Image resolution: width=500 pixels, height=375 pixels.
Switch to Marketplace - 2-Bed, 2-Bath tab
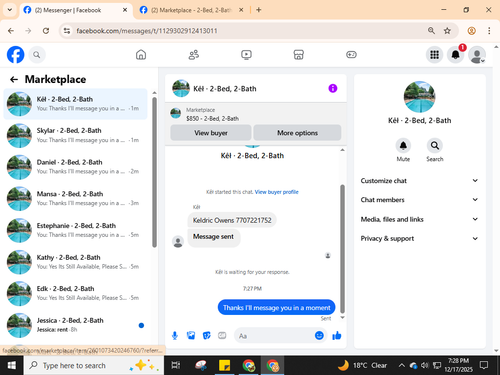pos(192,10)
